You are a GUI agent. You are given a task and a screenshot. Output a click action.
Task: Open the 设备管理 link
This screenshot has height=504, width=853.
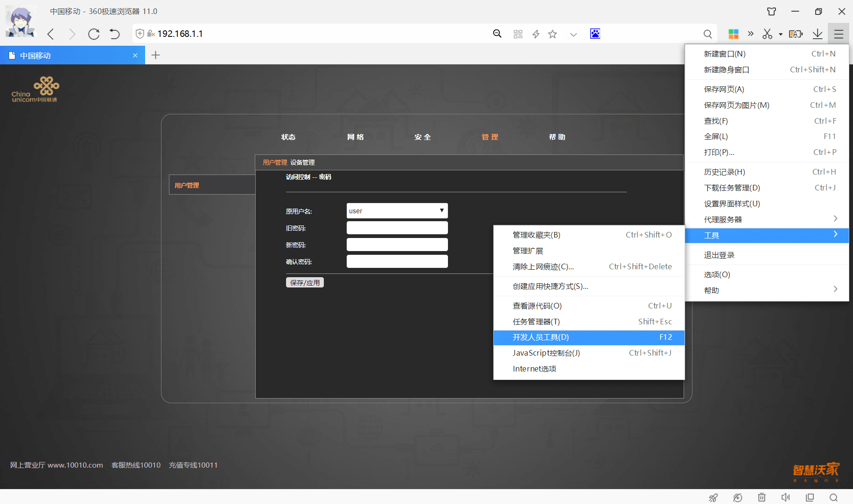302,162
